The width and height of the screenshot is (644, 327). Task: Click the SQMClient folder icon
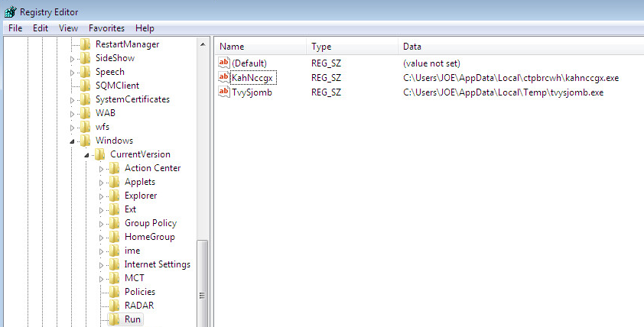pyautogui.click(x=85, y=86)
